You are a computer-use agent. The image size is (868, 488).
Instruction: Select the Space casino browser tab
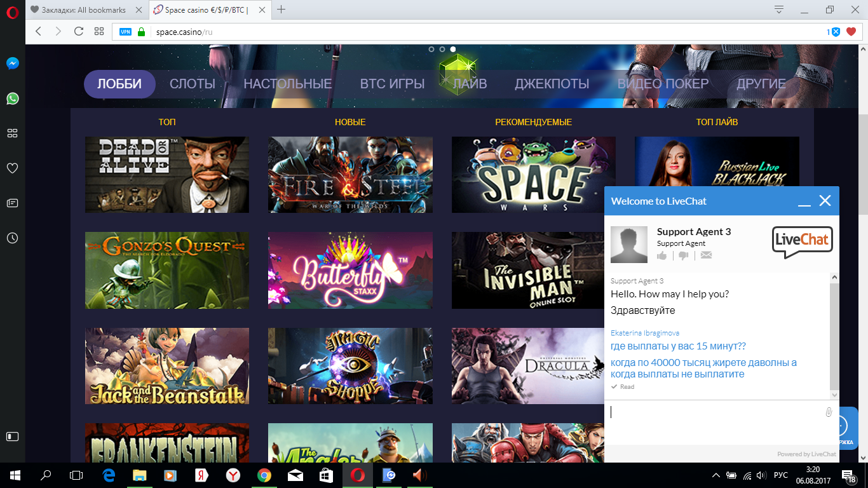(x=211, y=10)
